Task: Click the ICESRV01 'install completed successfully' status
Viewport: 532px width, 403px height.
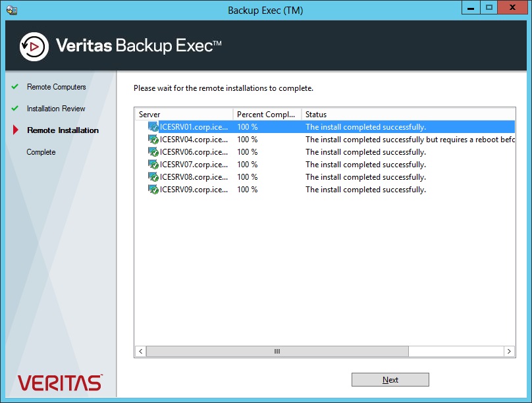Action: coord(366,127)
